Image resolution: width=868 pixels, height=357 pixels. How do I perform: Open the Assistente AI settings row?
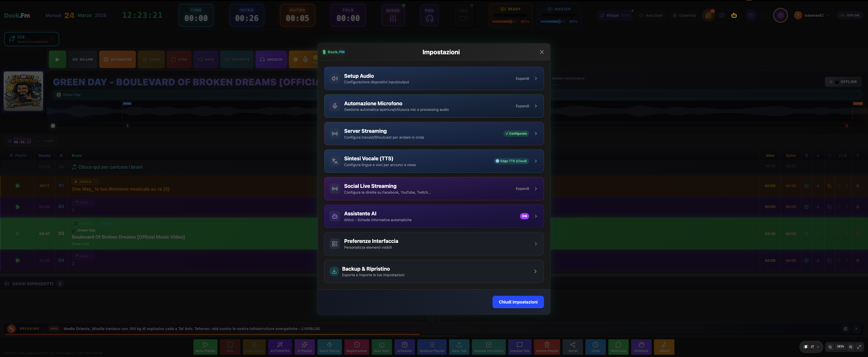click(434, 216)
